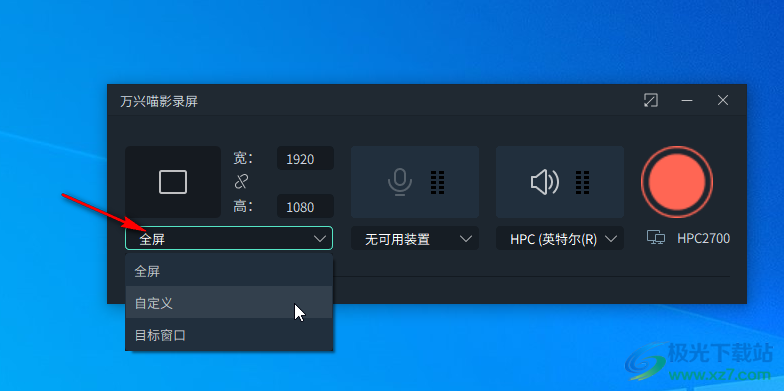
Task: Click the microphone level meter bars
Action: (438, 182)
